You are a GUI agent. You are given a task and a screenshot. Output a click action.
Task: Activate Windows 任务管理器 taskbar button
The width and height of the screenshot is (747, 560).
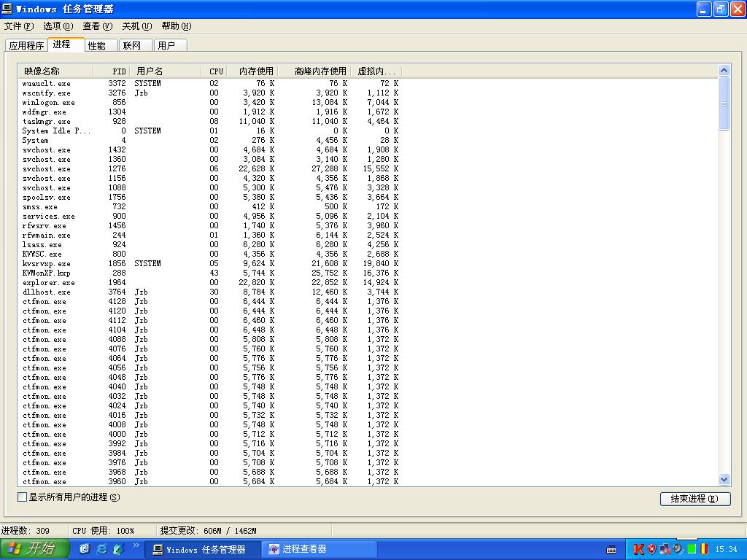[202, 550]
